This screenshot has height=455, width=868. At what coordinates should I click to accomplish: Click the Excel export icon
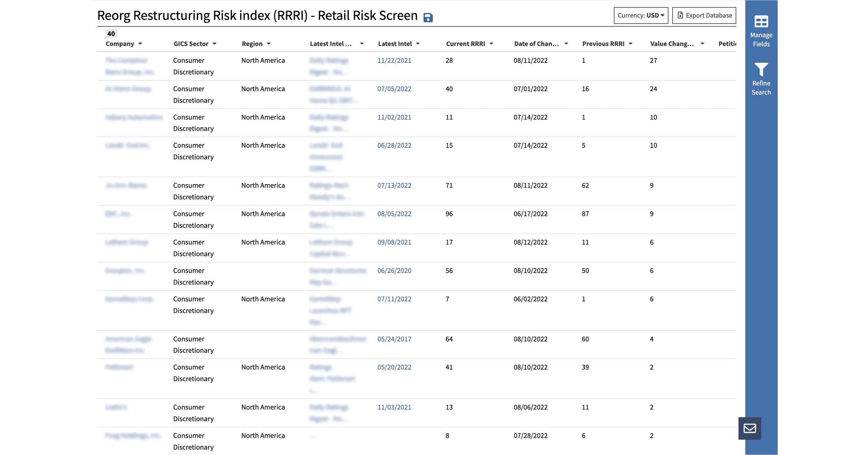point(680,15)
